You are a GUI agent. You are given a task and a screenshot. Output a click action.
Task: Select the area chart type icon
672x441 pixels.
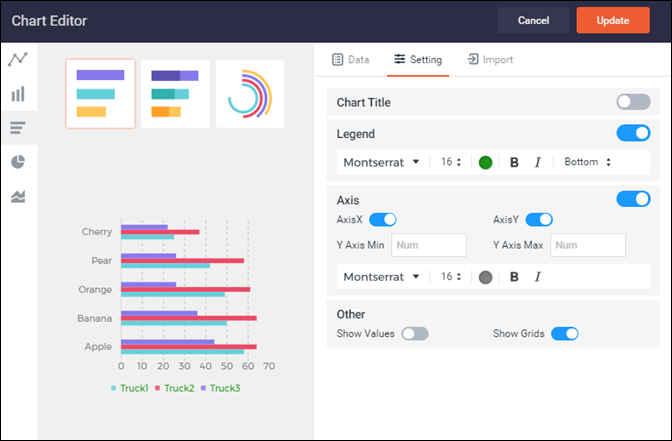[18, 196]
